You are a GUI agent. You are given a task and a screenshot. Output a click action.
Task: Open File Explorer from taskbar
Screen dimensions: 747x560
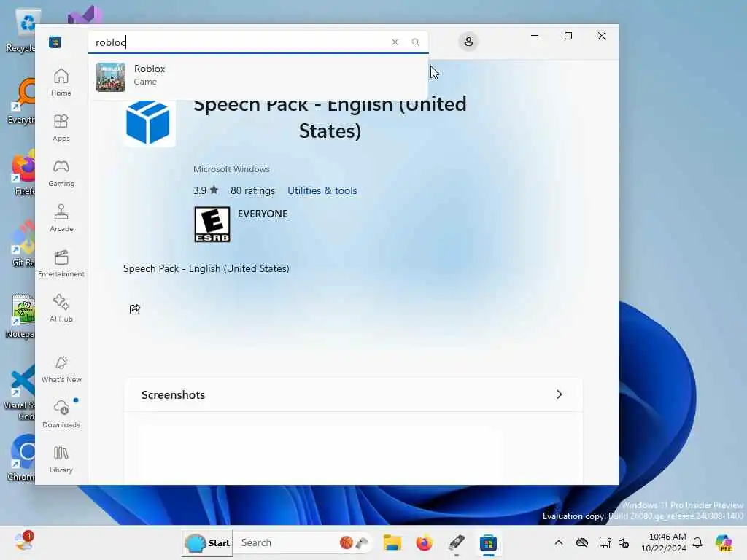pyautogui.click(x=392, y=542)
